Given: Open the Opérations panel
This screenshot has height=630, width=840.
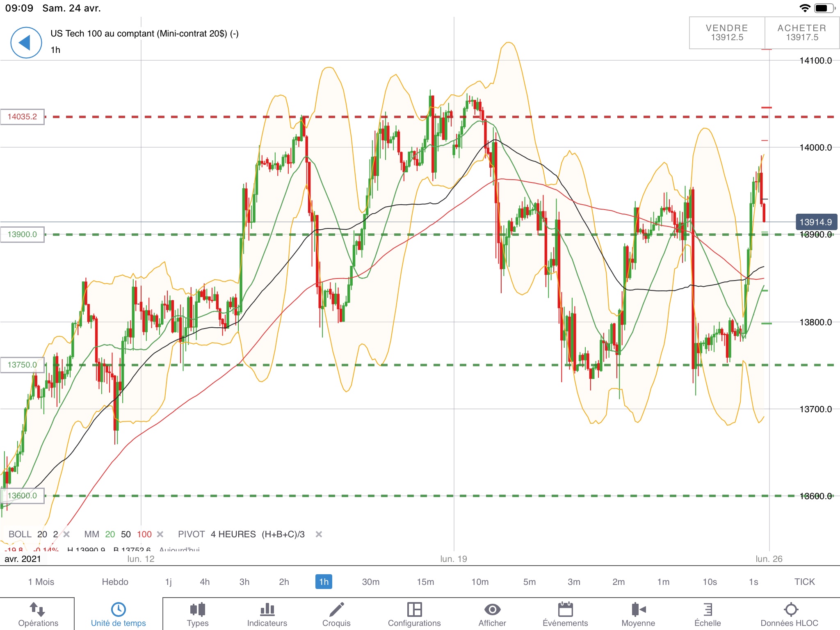Looking at the screenshot, I should tap(38, 614).
